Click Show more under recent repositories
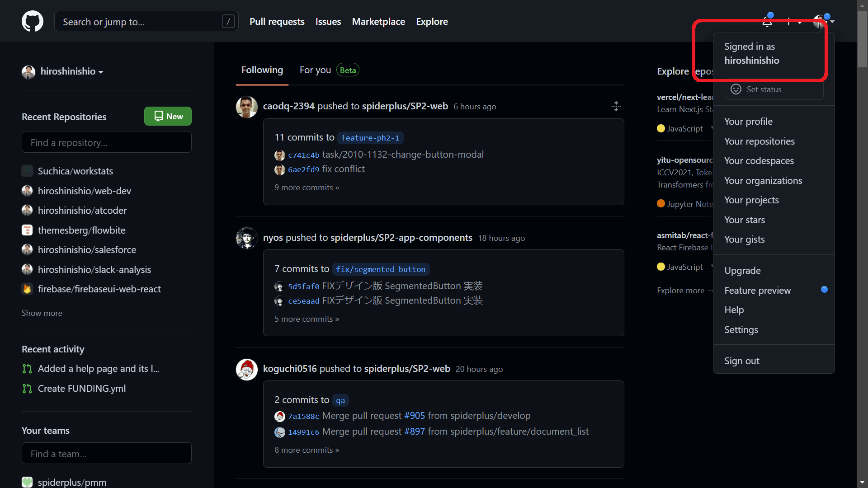This screenshot has width=868, height=488. 42,313
